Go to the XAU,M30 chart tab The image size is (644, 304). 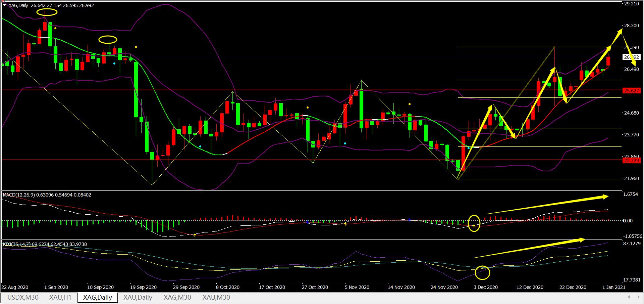tap(216, 297)
